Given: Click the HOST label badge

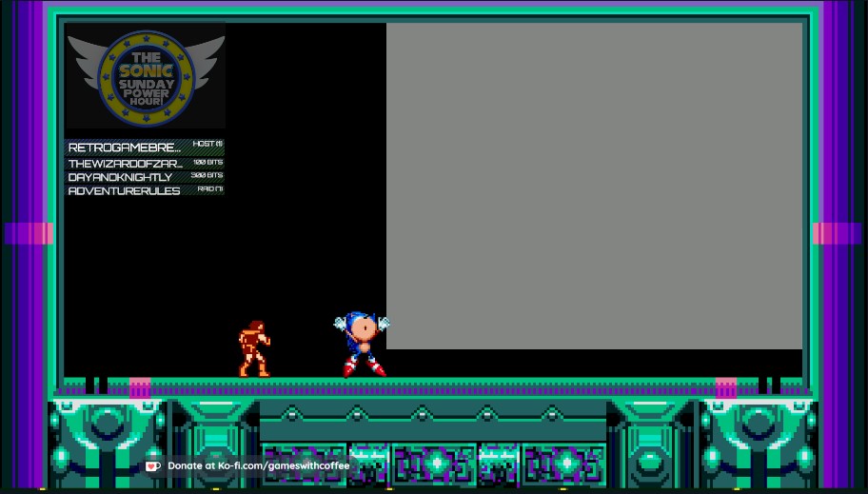Looking at the screenshot, I should pyautogui.click(x=207, y=145).
